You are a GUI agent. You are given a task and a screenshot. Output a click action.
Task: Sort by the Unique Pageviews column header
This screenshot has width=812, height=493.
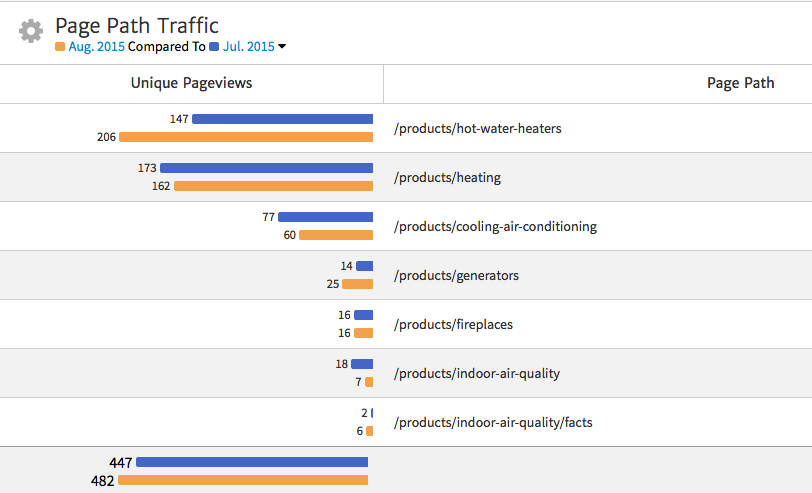191,83
